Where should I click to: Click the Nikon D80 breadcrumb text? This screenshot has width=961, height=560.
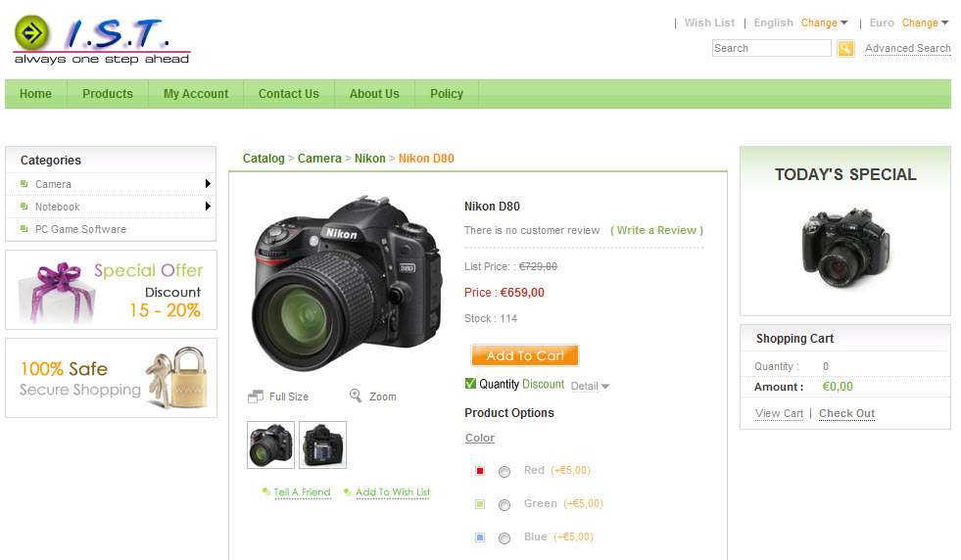point(426,158)
